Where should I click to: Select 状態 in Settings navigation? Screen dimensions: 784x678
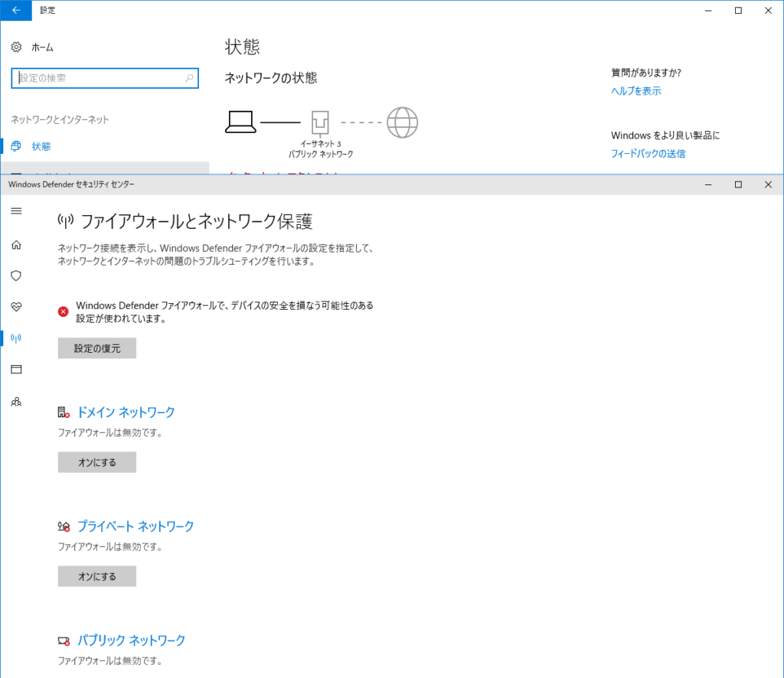tap(41, 146)
